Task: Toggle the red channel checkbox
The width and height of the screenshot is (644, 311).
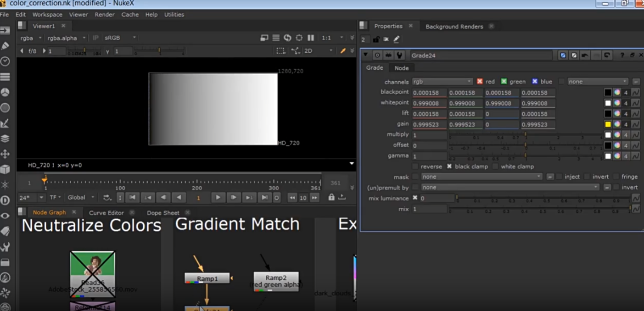Action: click(x=480, y=82)
